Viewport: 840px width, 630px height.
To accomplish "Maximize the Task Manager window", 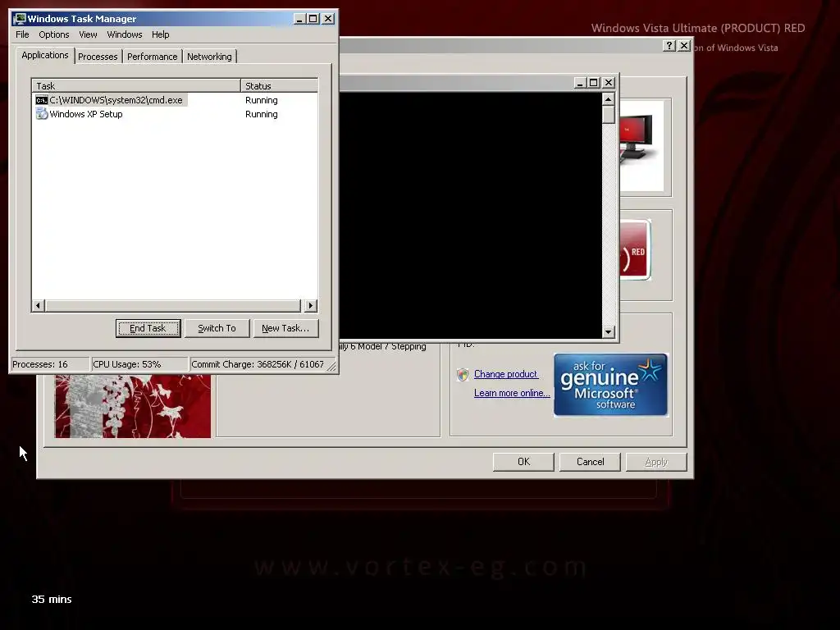I will 313,19.
